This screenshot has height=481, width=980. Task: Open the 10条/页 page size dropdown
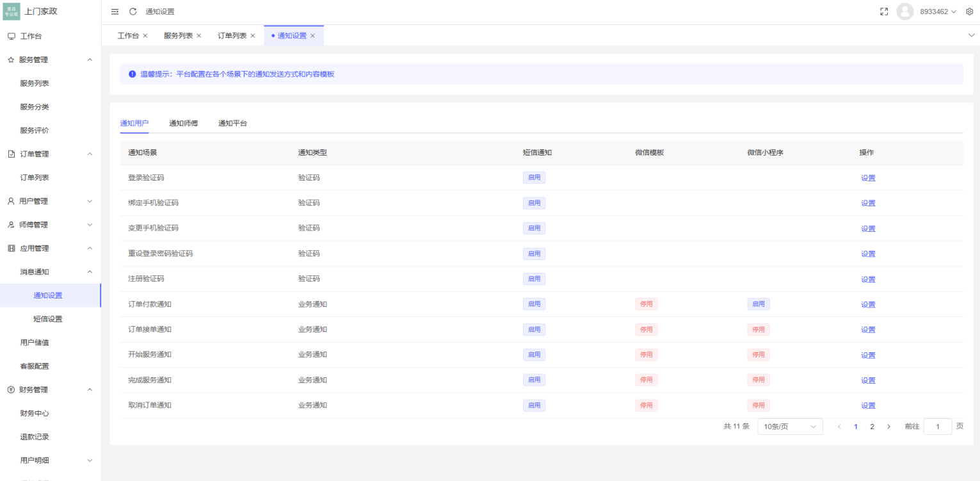[790, 426]
